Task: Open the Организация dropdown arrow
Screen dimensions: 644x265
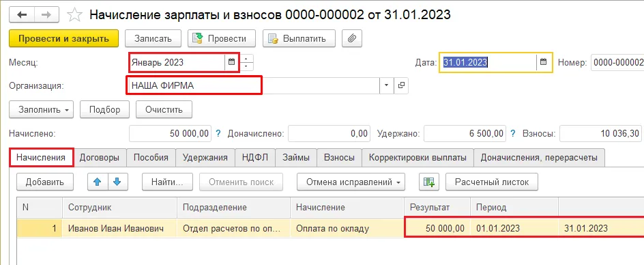Action: pos(387,85)
